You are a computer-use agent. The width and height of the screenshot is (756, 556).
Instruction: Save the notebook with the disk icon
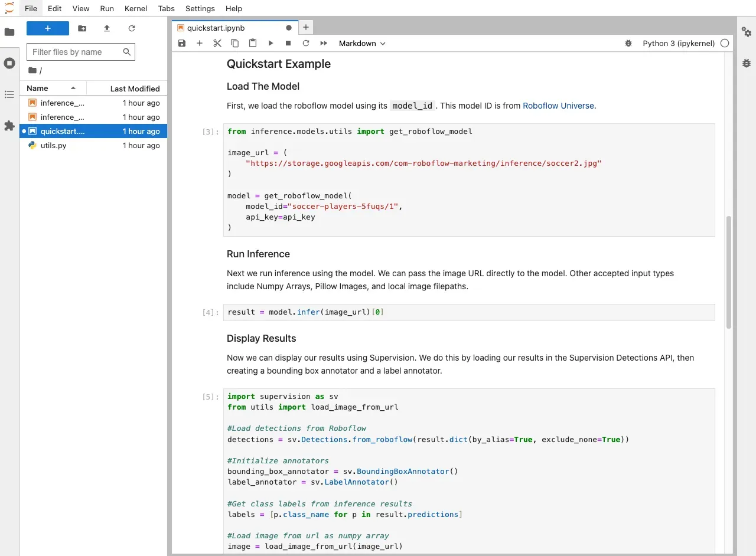[x=182, y=43]
